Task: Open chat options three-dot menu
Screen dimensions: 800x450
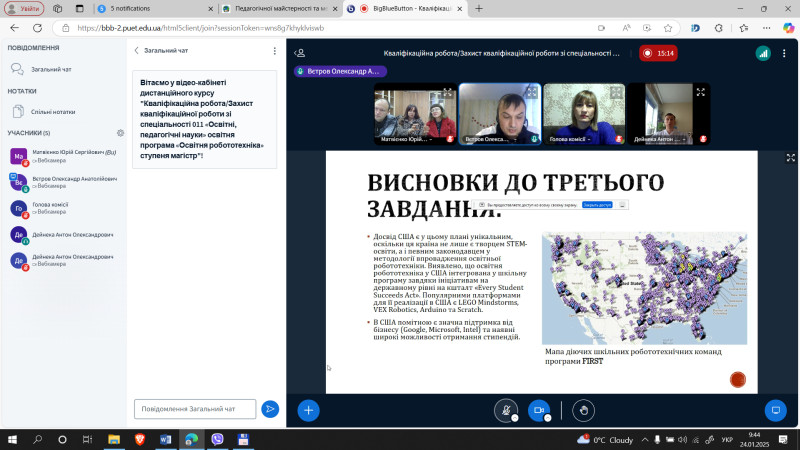Action: click(x=275, y=50)
